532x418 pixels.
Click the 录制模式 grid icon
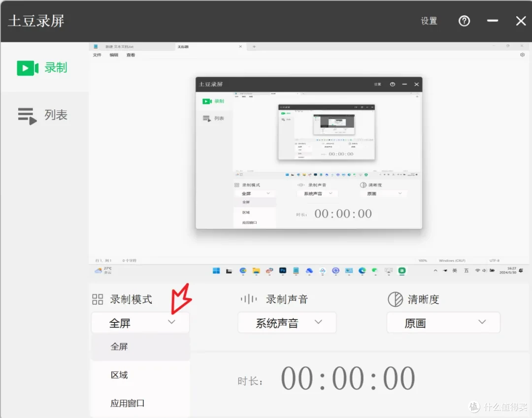pos(98,299)
